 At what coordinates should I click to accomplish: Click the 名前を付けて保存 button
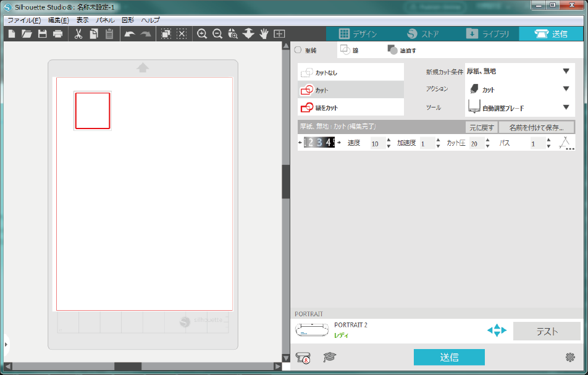point(536,127)
